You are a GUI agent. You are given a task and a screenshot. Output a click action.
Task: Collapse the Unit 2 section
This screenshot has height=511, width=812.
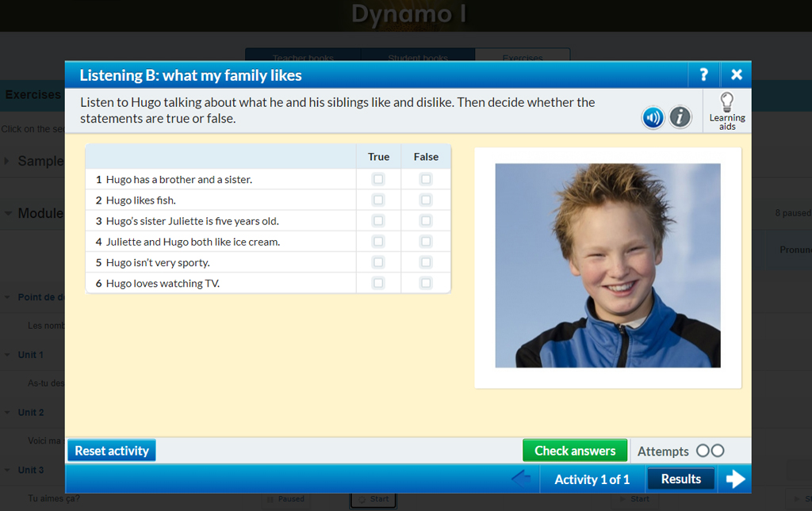9,413
